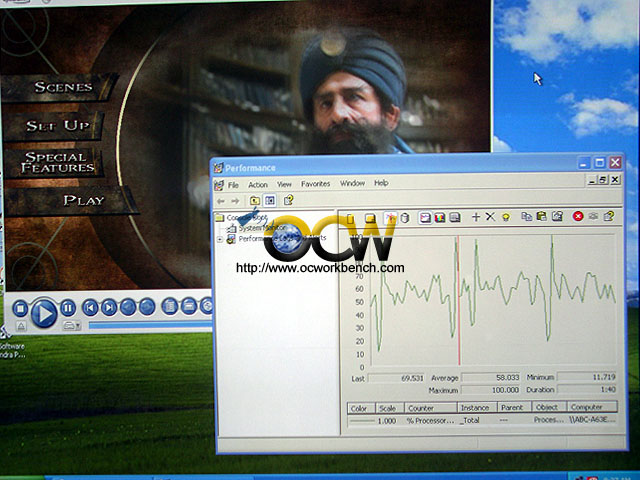Skip to previous chapter in DVD player
Screen dimensions: 640x480
pyautogui.click(x=90, y=307)
